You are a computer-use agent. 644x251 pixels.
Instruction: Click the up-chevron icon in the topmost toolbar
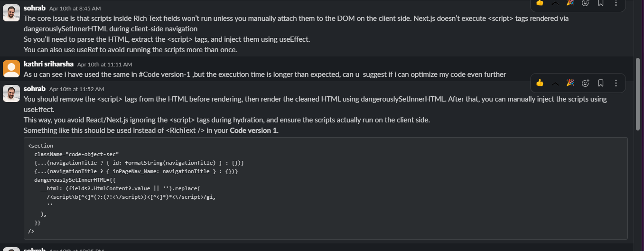(x=555, y=3)
